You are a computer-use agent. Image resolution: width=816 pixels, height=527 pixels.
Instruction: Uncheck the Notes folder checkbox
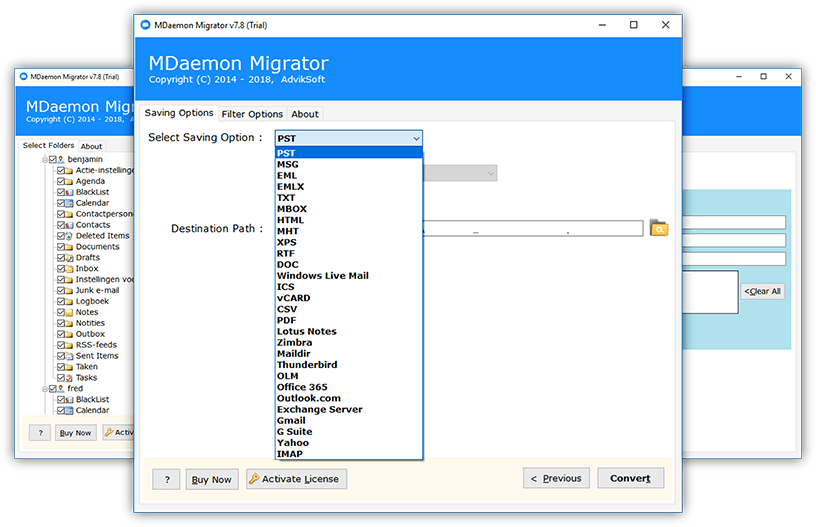pyautogui.click(x=61, y=312)
